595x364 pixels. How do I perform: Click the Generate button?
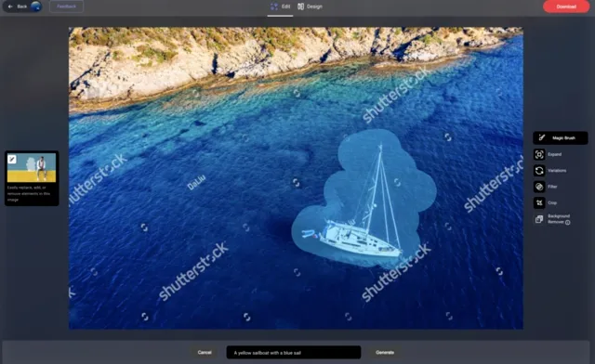coord(385,352)
